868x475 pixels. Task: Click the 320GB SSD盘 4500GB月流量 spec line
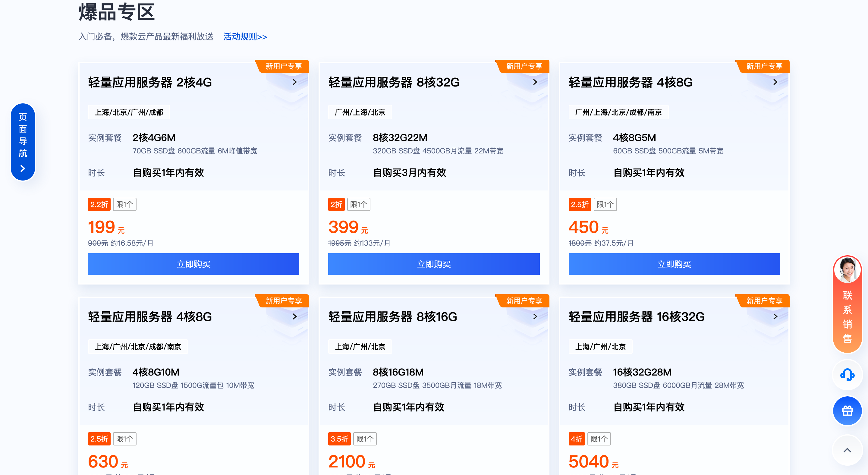(438, 151)
